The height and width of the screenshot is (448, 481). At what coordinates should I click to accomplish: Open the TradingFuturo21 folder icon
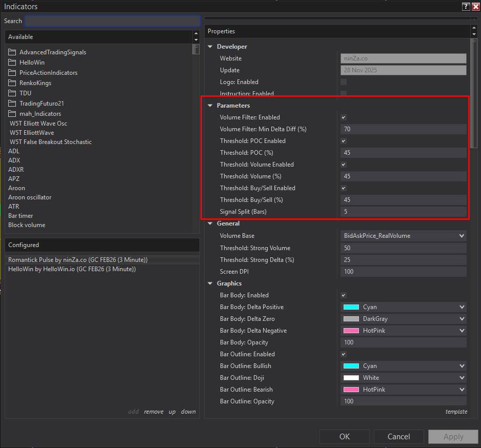12,104
